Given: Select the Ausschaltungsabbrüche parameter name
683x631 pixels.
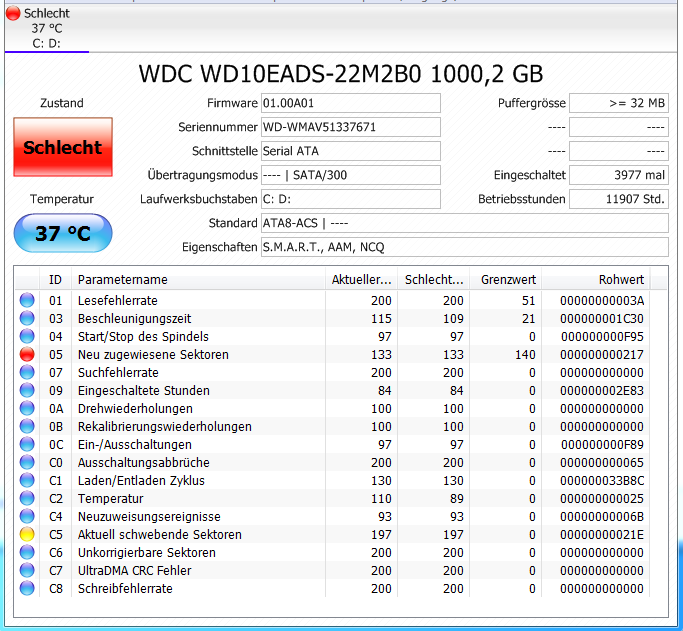Looking at the screenshot, I should click(143, 462).
